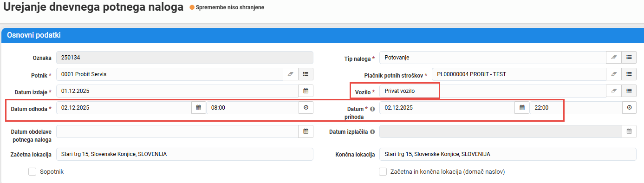Viewport: 644px width, 183px height.
Task: Open the Potnik selection list icon
Action: [306, 74]
